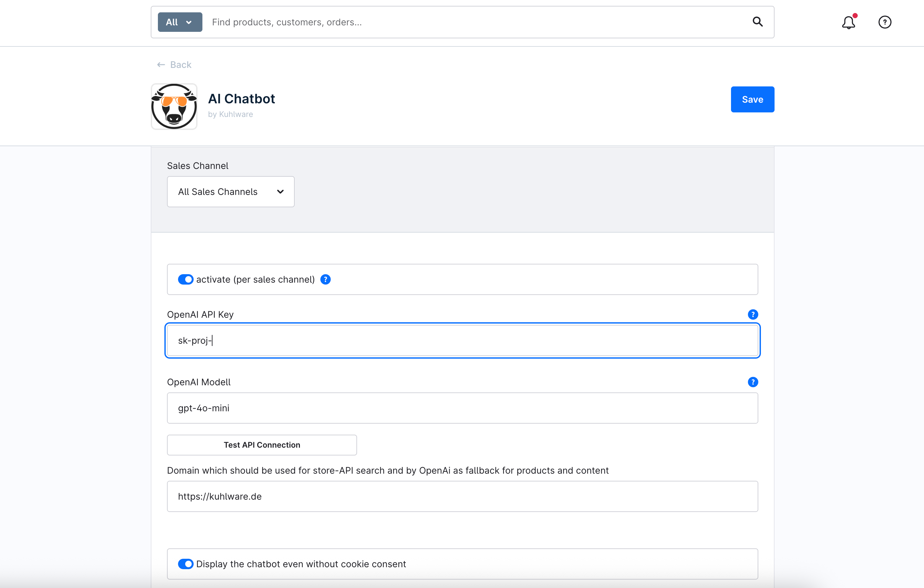Click help icon for OpenAI Modell

click(x=752, y=382)
